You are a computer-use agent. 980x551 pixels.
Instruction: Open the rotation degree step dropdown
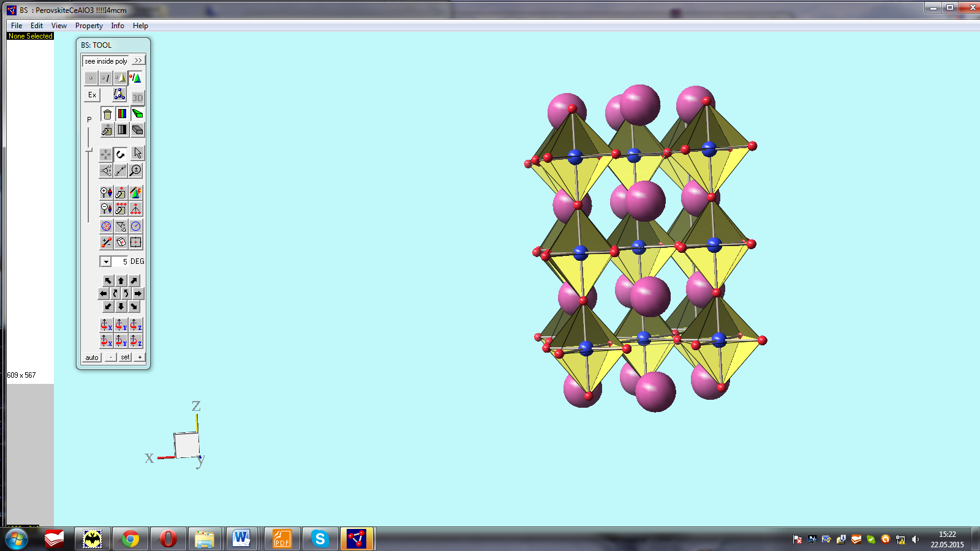point(105,261)
